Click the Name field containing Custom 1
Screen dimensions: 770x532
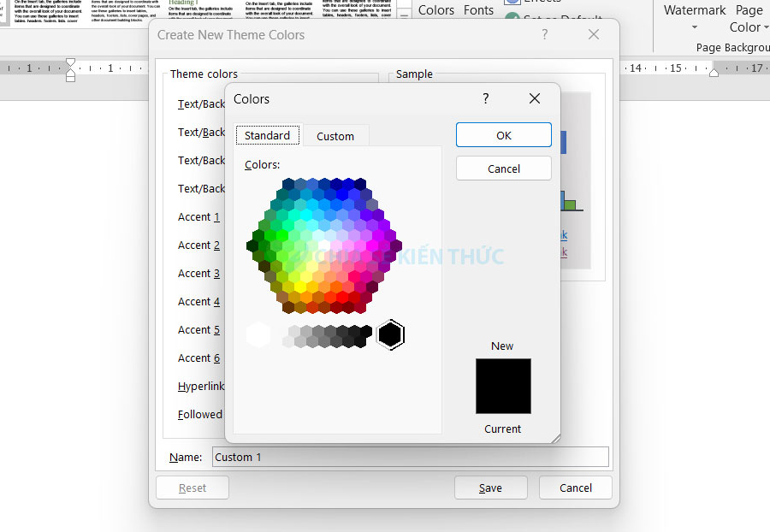(410, 457)
